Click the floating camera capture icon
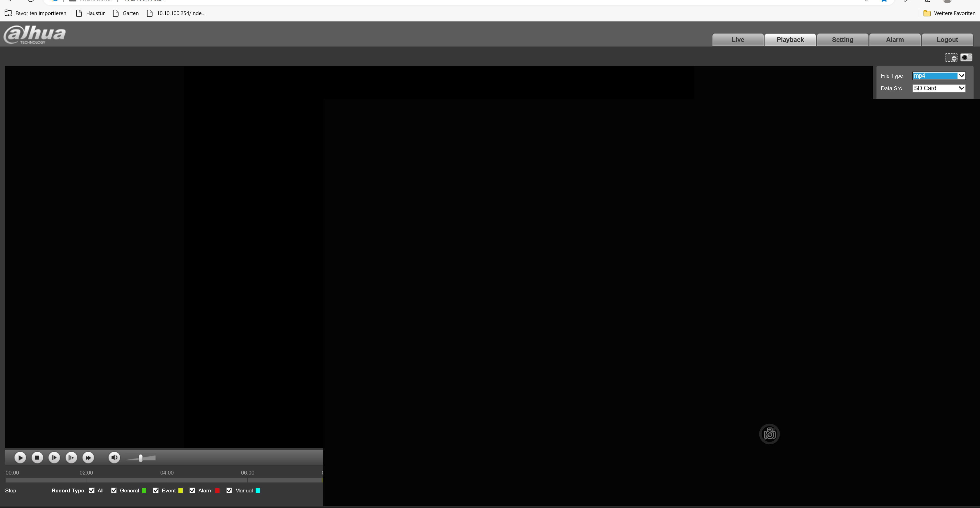Viewport: 980px width, 508px height. click(x=769, y=434)
